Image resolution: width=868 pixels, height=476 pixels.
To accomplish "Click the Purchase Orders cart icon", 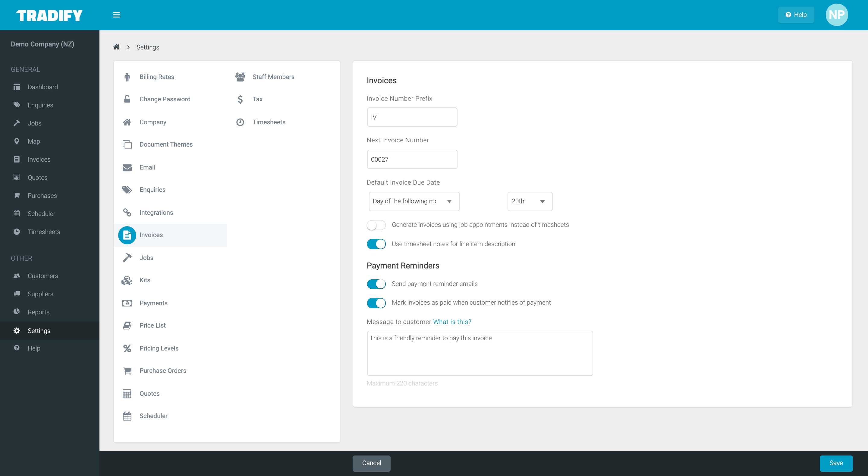I will pos(127,371).
